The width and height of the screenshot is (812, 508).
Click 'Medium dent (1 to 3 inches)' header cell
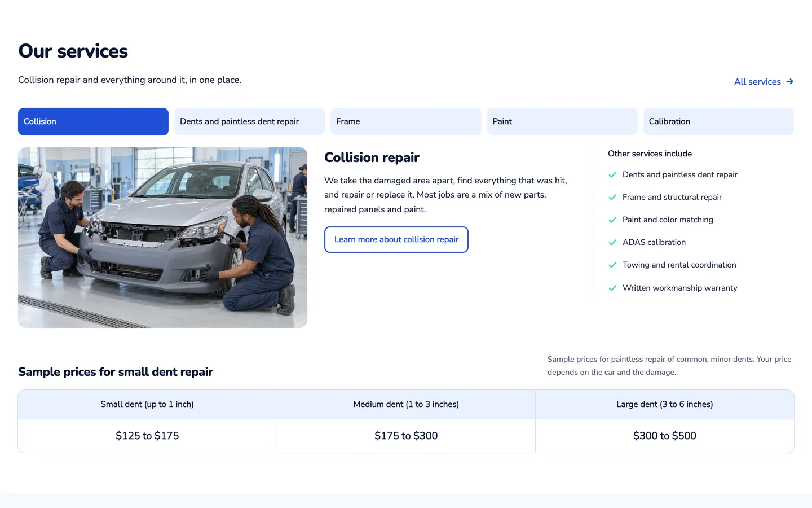click(406, 404)
